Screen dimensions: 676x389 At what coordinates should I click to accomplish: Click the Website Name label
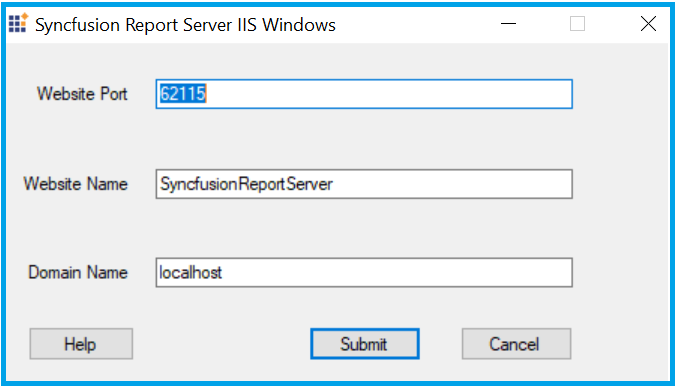75,184
